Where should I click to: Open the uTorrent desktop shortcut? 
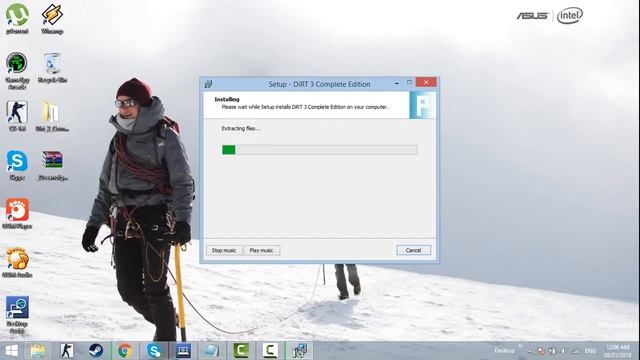(17, 19)
